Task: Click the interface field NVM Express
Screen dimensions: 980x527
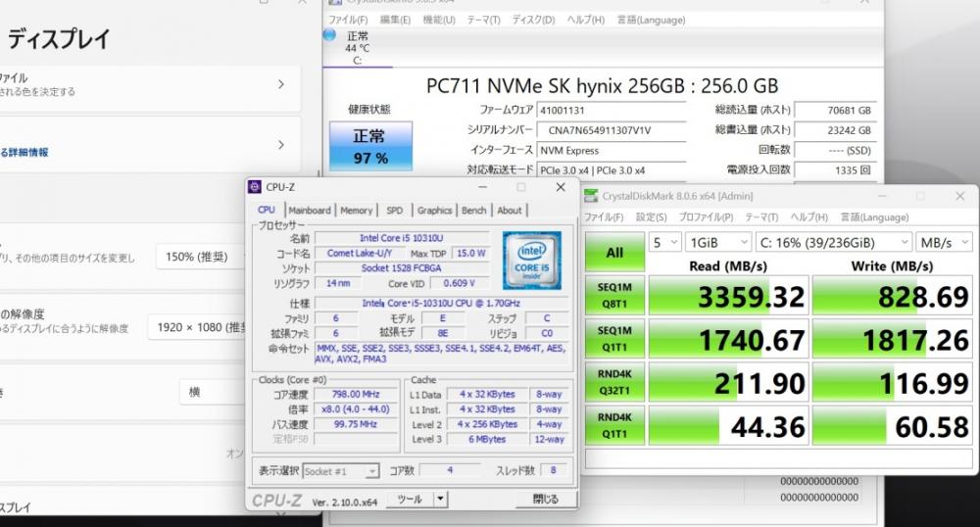Action: 612,151
